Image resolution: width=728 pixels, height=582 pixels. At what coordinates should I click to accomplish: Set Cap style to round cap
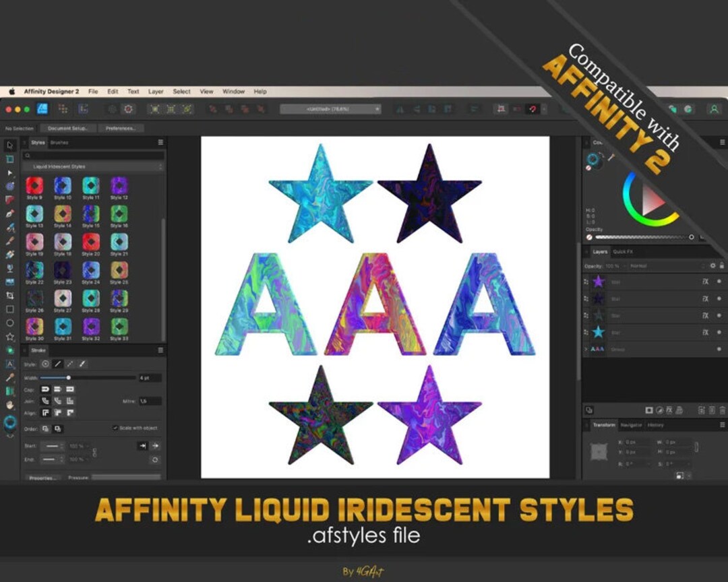tap(58, 389)
